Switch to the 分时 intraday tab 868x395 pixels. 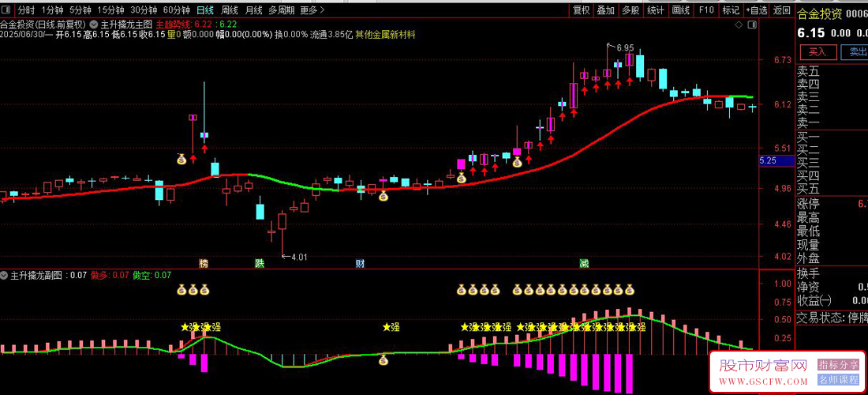click(x=26, y=10)
